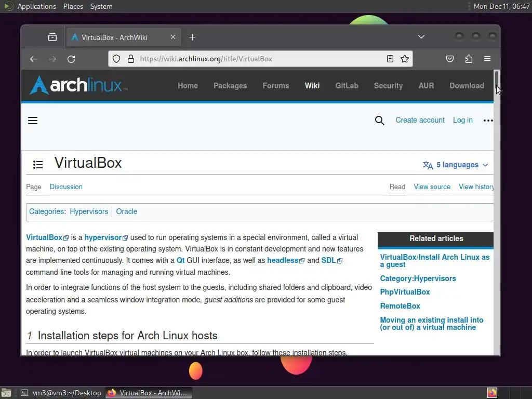
Task: Open the extensions puzzle icon
Action: point(469,59)
